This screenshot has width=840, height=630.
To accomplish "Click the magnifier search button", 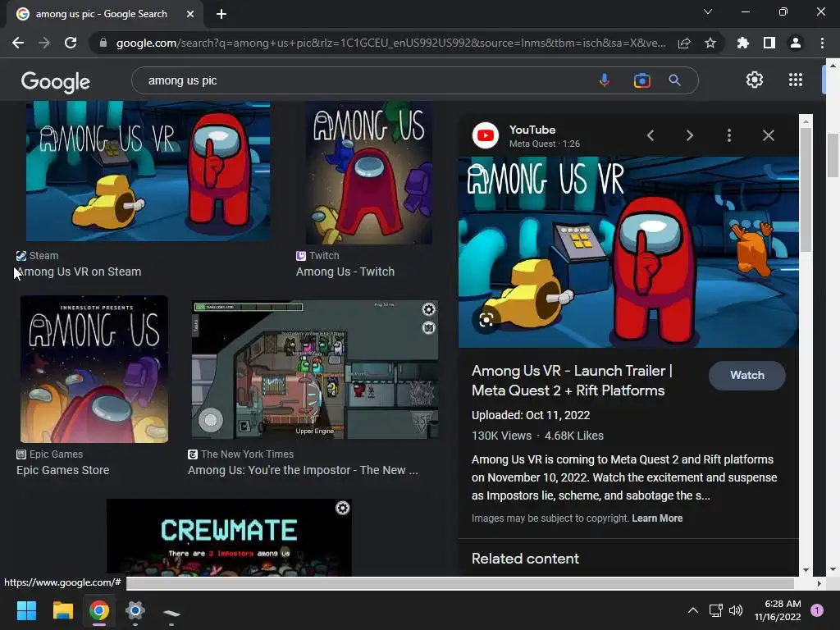I will 674,80.
